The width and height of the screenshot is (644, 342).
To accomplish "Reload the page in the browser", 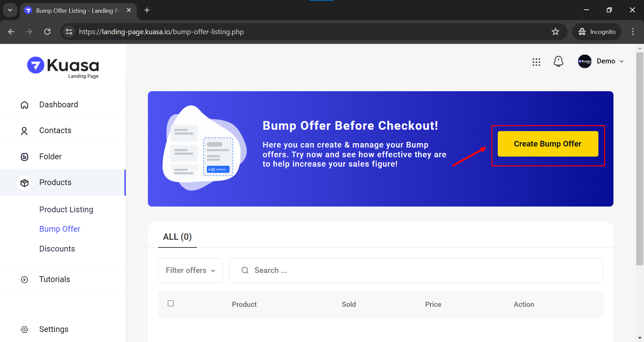I will coord(47,32).
